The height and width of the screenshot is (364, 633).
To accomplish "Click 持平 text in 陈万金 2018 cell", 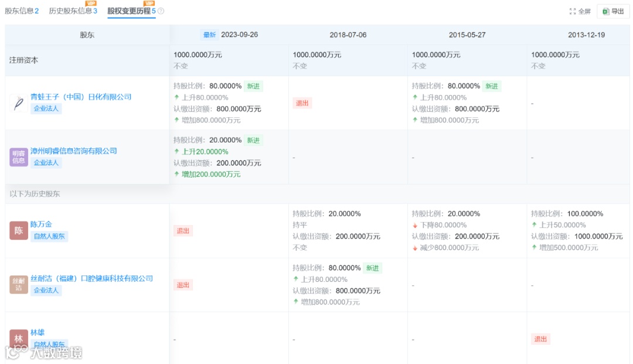I will [300, 225].
